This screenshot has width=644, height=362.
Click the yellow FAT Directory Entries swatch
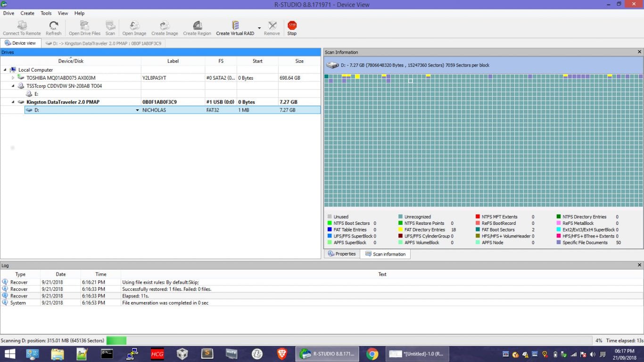pyautogui.click(x=400, y=230)
